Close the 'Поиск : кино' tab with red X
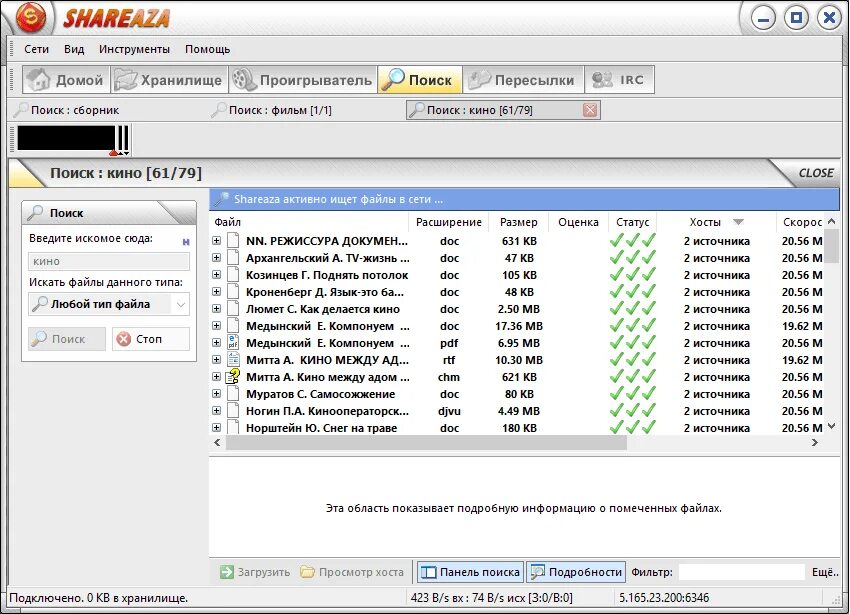This screenshot has width=850, height=614. coord(590,110)
